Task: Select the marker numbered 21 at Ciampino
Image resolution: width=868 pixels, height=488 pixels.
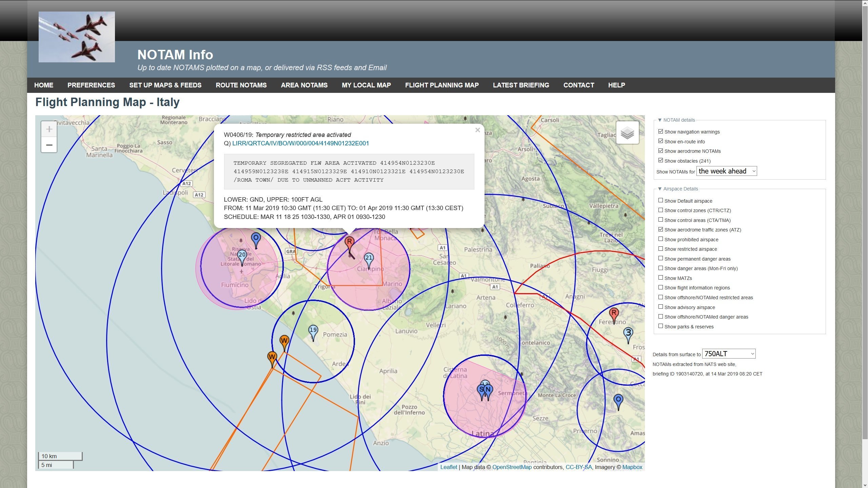Action: tap(369, 260)
